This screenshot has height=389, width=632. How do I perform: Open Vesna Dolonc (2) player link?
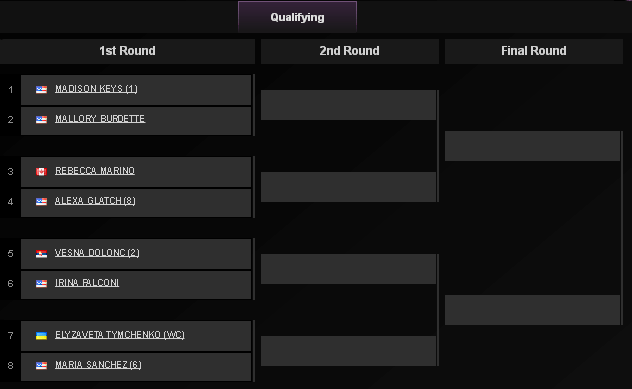pos(97,253)
